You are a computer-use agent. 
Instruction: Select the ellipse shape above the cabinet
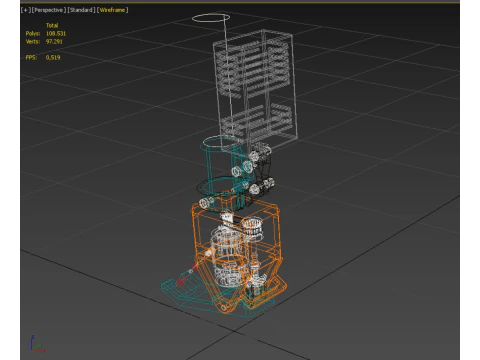[211, 18]
